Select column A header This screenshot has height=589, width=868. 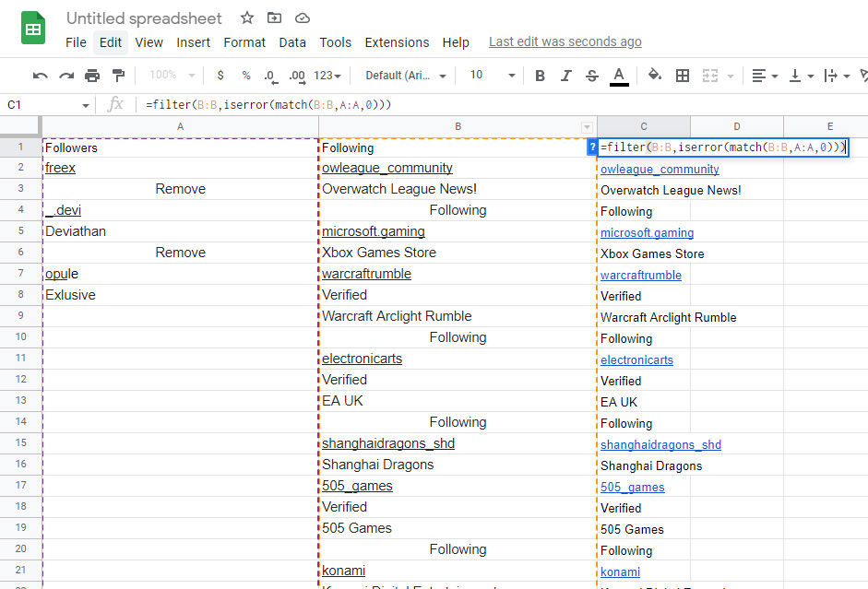pyautogui.click(x=181, y=126)
